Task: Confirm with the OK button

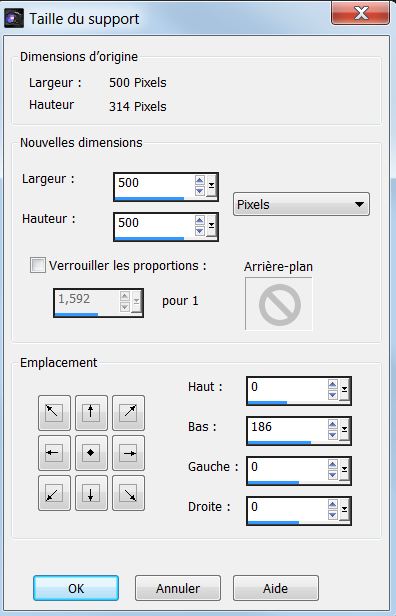Action: (76, 588)
